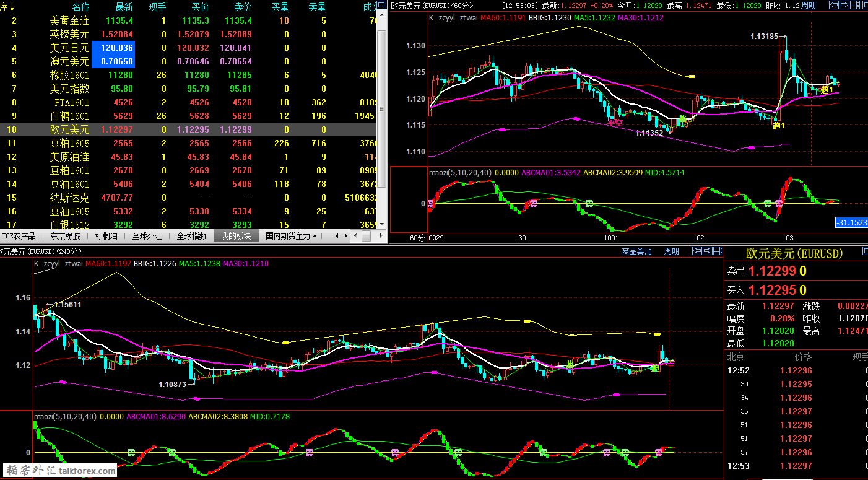Image resolution: width=868 pixels, height=480 pixels.
Task: Click the 1.11352 low label on the 60-minute chart
Action: coord(649,133)
